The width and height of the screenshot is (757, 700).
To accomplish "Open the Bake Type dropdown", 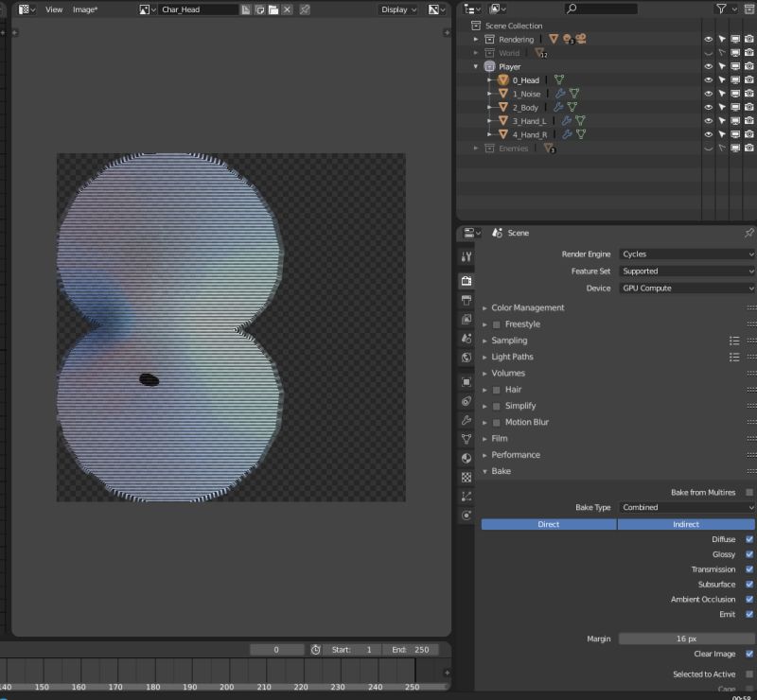I will point(686,507).
